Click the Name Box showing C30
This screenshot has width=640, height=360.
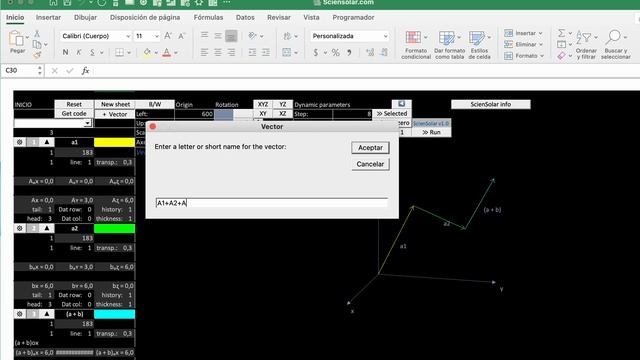pyautogui.click(x=20, y=71)
